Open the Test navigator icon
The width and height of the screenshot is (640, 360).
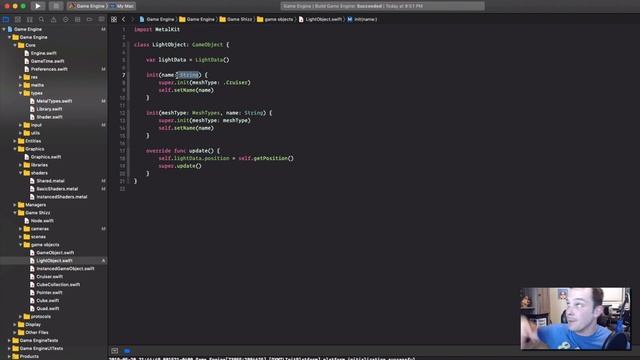[65, 20]
